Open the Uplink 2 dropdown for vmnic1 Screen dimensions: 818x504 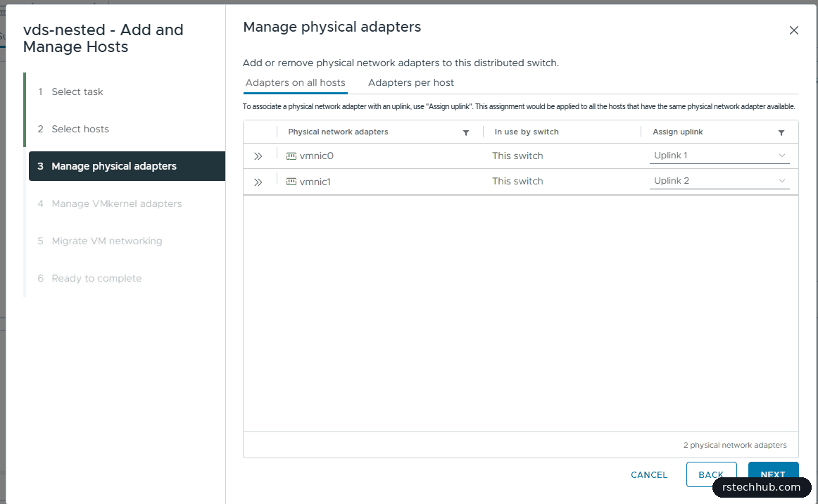(719, 180)
